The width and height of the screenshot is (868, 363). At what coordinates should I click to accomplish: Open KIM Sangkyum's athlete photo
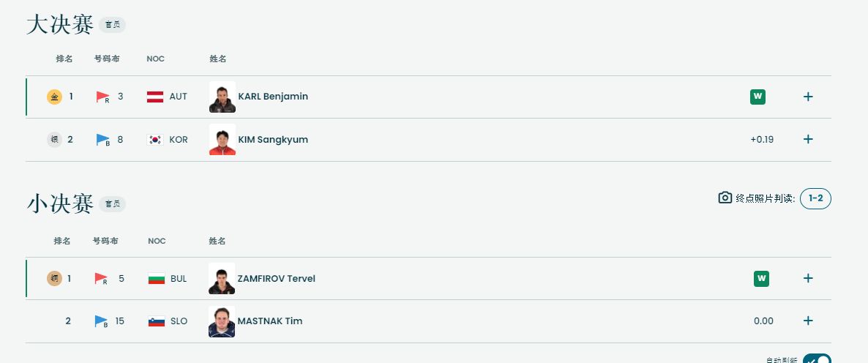(x=222, y=140)
